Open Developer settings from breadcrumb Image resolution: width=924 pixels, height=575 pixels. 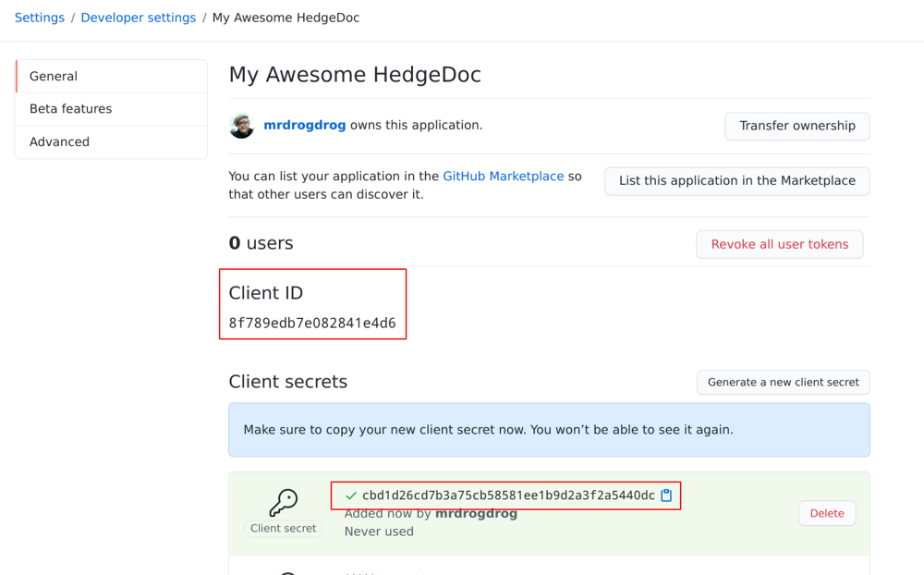click(x=138, y=17)
